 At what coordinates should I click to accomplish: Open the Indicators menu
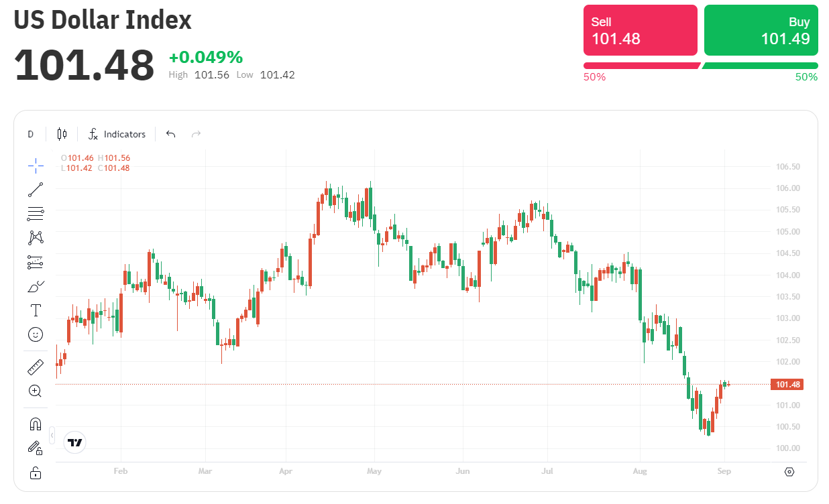point(117,134)
